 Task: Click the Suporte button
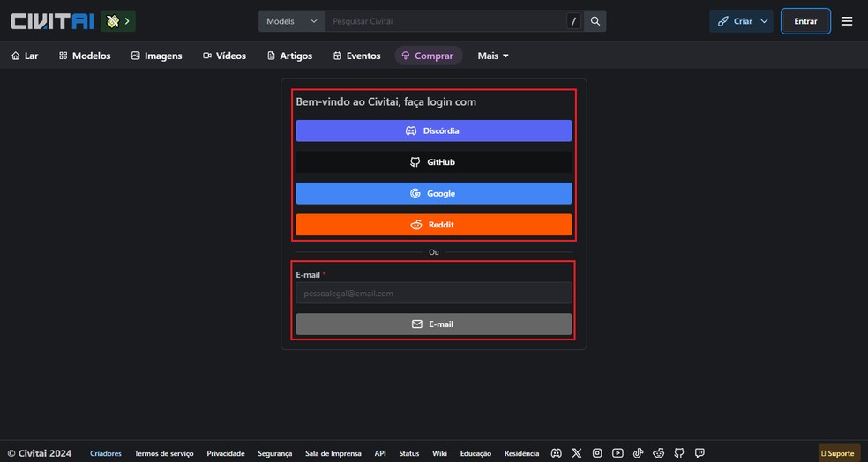(x=837, y=453)
